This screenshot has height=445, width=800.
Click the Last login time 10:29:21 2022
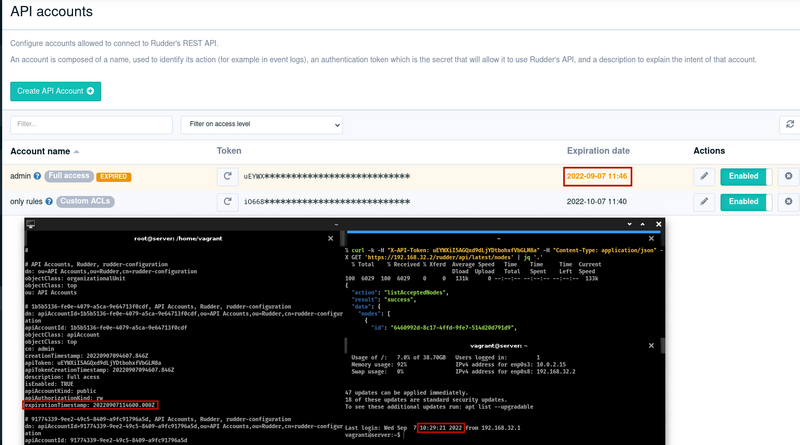point(441,428)
